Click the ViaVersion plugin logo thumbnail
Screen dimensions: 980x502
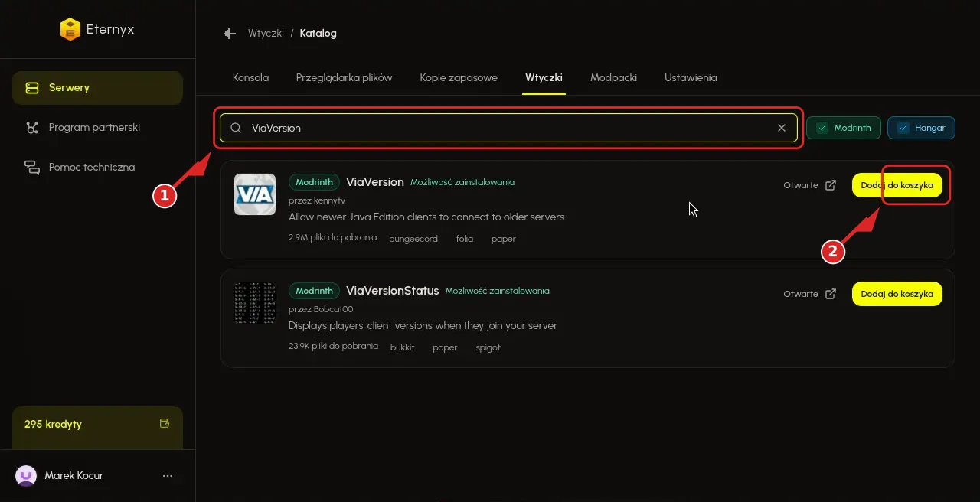tap(255, 194)
